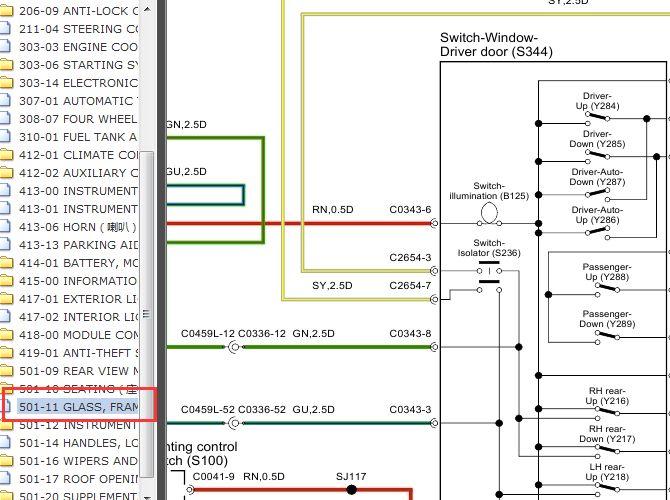670x500 pixels.
Task: Click folder icon beside 412-01 CLIMATE bookmark
Action: tap(6, 155)
